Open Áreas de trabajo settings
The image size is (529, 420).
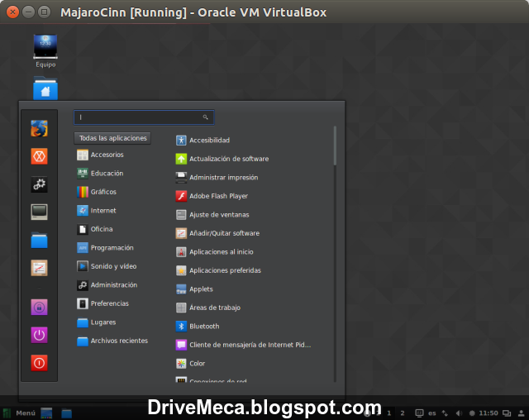point(208,308)
